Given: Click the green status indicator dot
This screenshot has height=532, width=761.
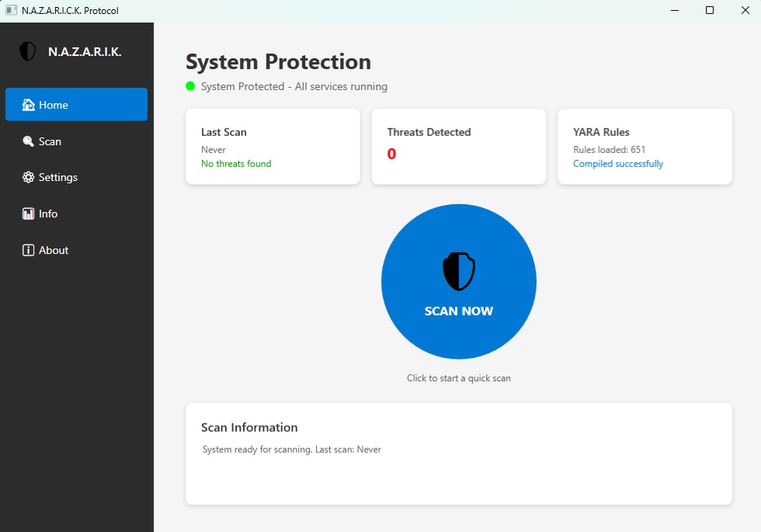Looking at the screenshot, I should coord(190,86).
